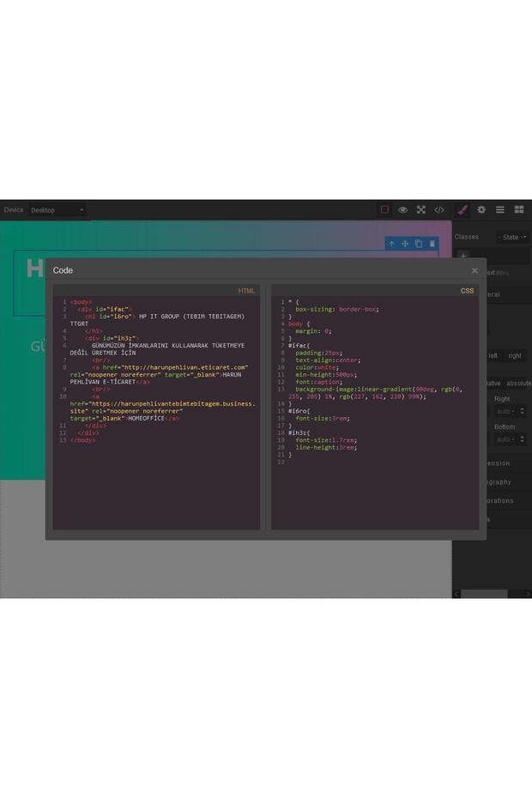Click the move component crosshair icon
Viewport: 532px width, 798px height.
(x=405, y=244)
